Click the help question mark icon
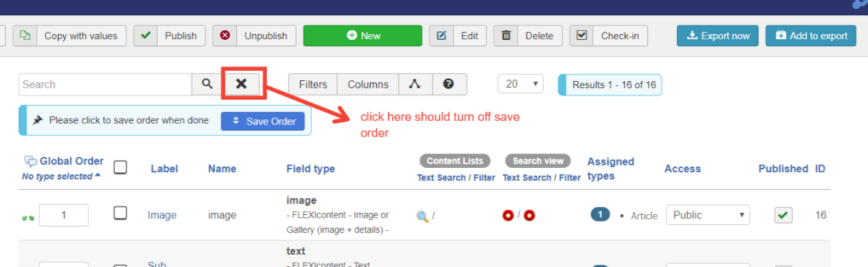Screen dimensions: 868x267 coord(448,84)
